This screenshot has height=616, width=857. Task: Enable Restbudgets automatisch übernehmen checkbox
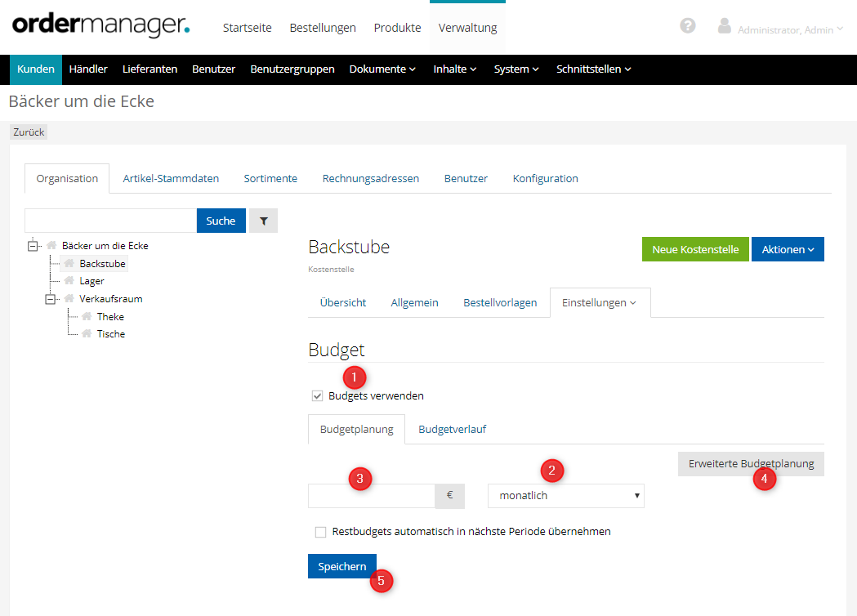321,532
